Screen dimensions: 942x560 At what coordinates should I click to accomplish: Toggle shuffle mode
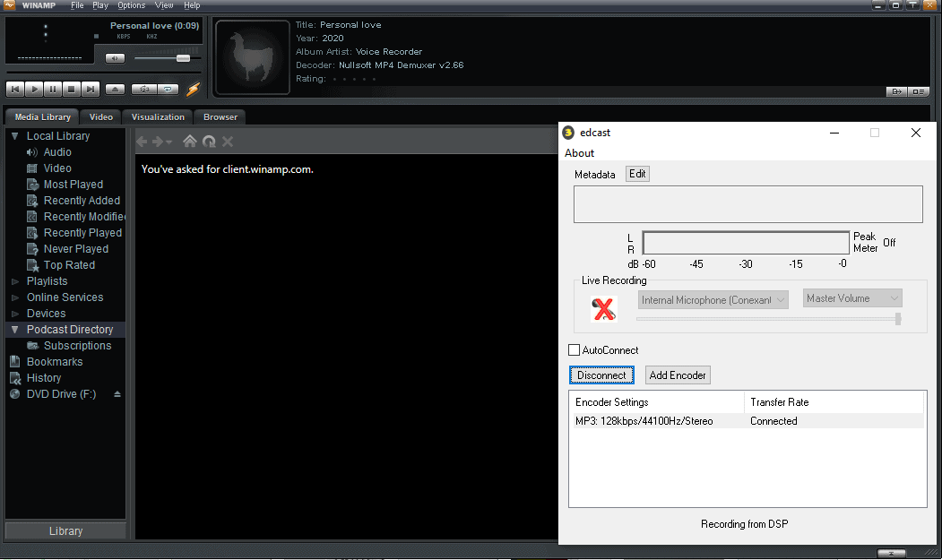coord(143,89)
